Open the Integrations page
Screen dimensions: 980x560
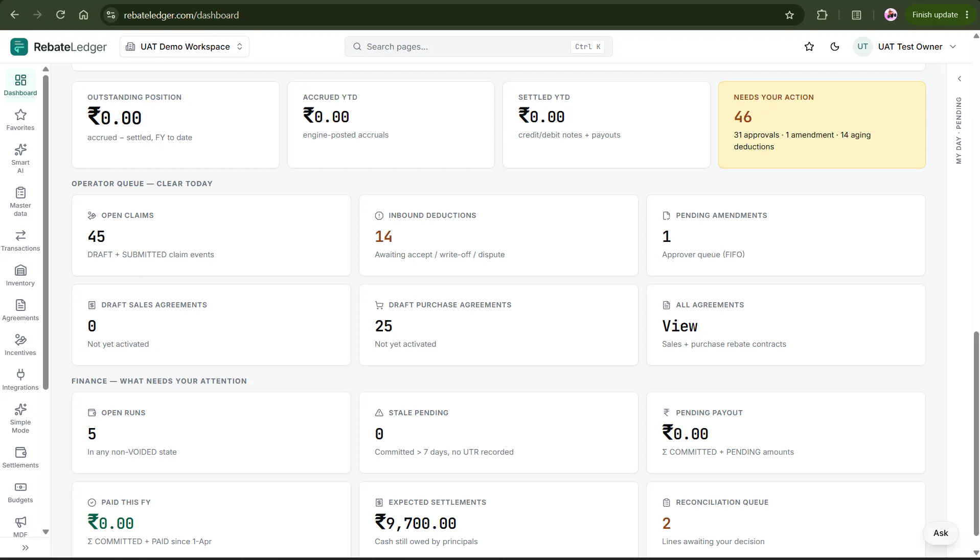point(20,379)
